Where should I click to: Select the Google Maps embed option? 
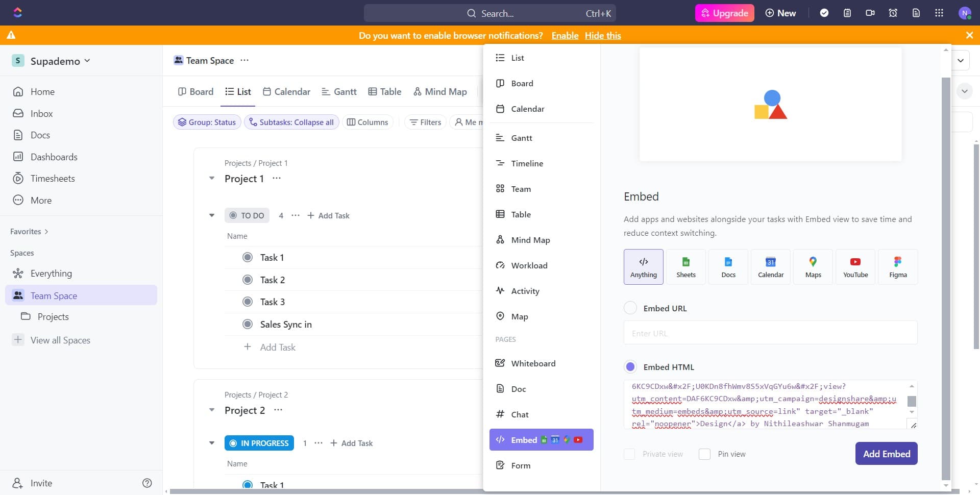click(813, 266)
